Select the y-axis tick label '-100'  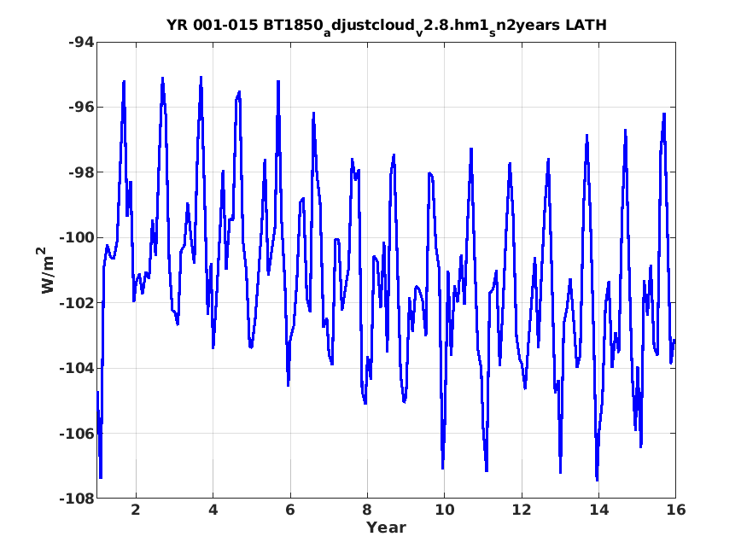point(76,237)
